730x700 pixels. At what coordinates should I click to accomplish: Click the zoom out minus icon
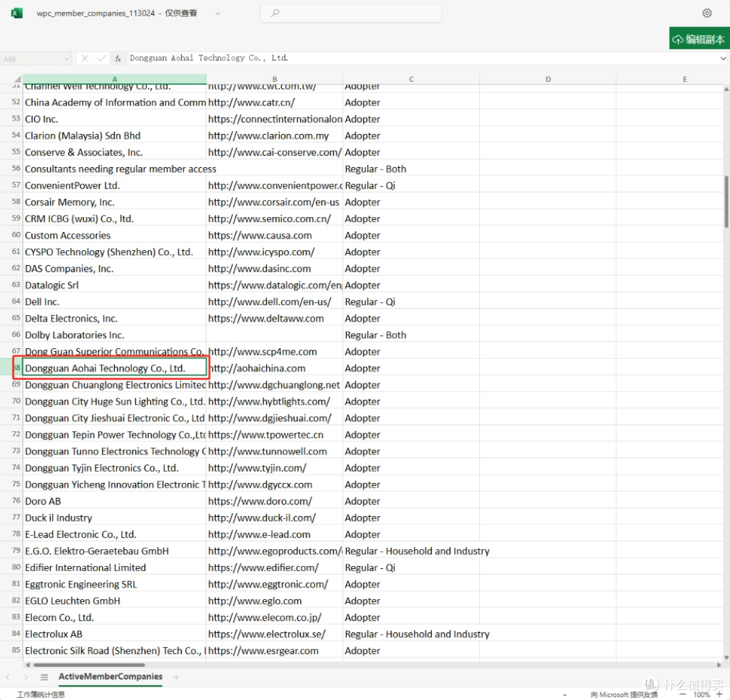683,695
